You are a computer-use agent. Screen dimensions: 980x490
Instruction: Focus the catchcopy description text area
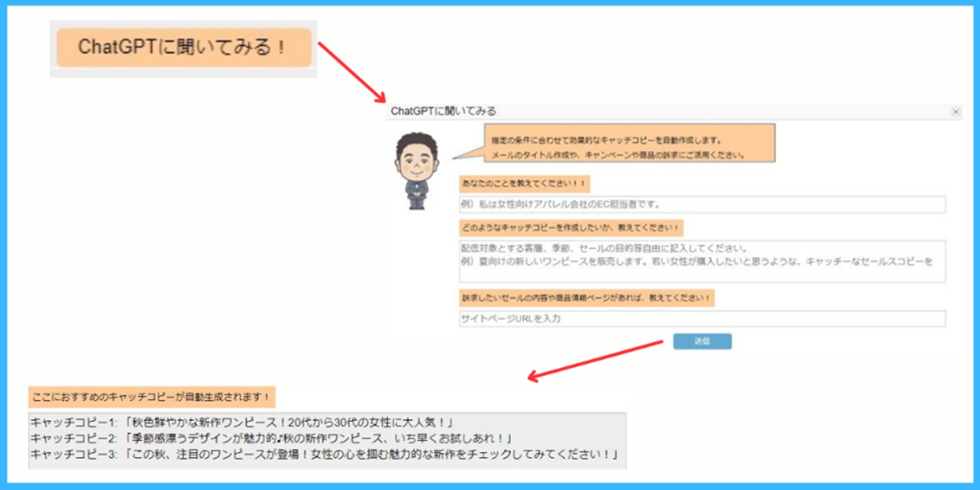pyautogui.click(x=702, y=261)
